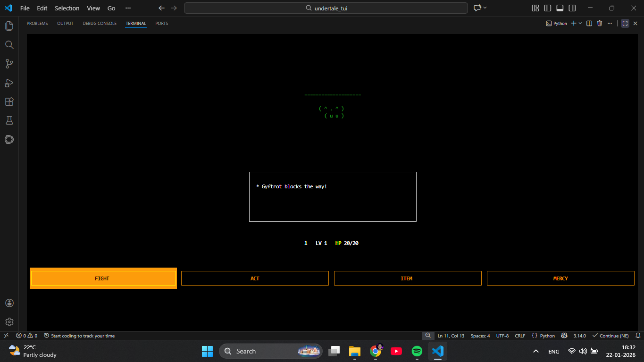Kill the terminal with trash icon
This screenshot has height=362, width=644.
[x=600, y=23]
